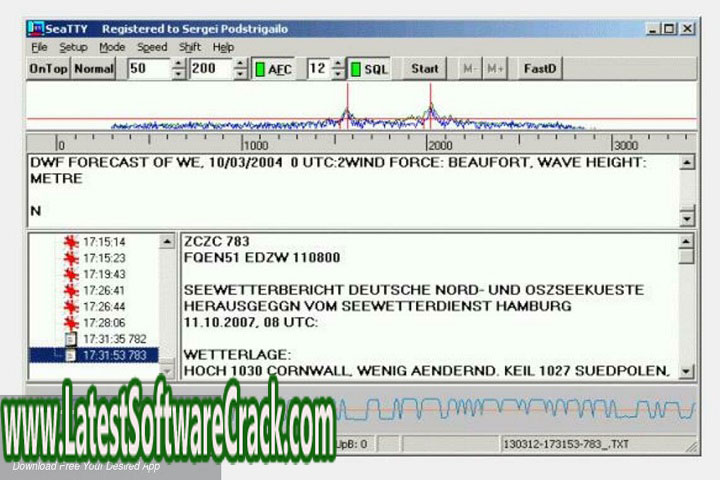Click the document icon beside 17:31:35 782
720x480 pixels.
tap(70, 339)
